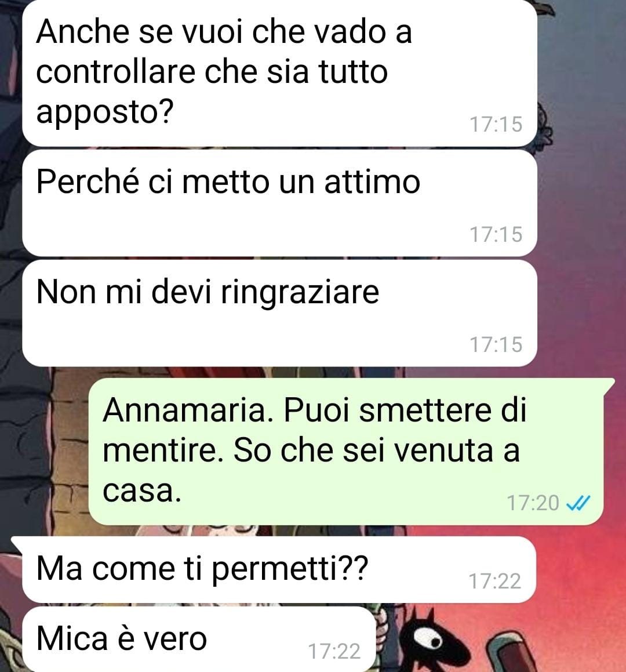Image resolution: width=626 pixels, height=672 pixels.
Task: Tap the 17:15 timestamp under 'apposto?'
Action: coord(496,124)
